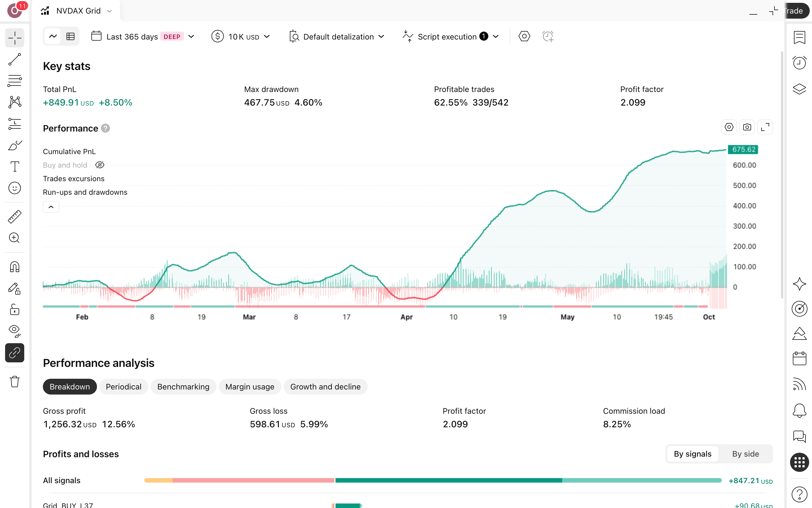Select the Benchmarking tab
The height and width of the screenshot is (508, 812).
point(183,387)
